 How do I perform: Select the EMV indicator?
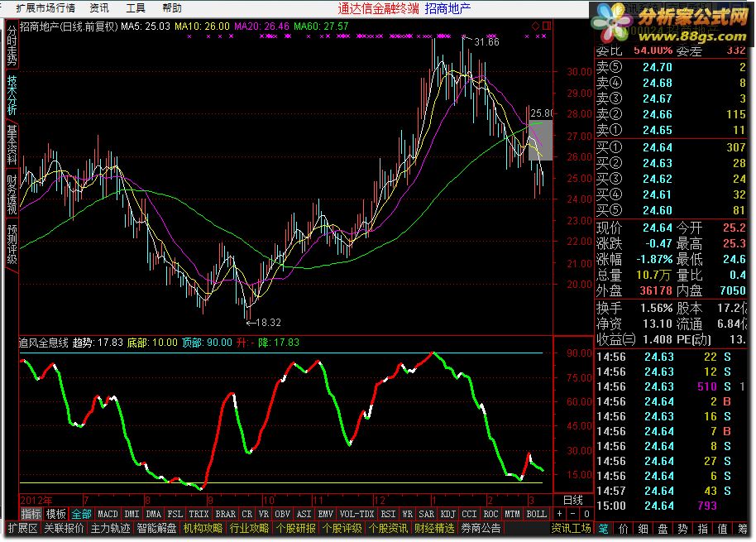(326, 514)
